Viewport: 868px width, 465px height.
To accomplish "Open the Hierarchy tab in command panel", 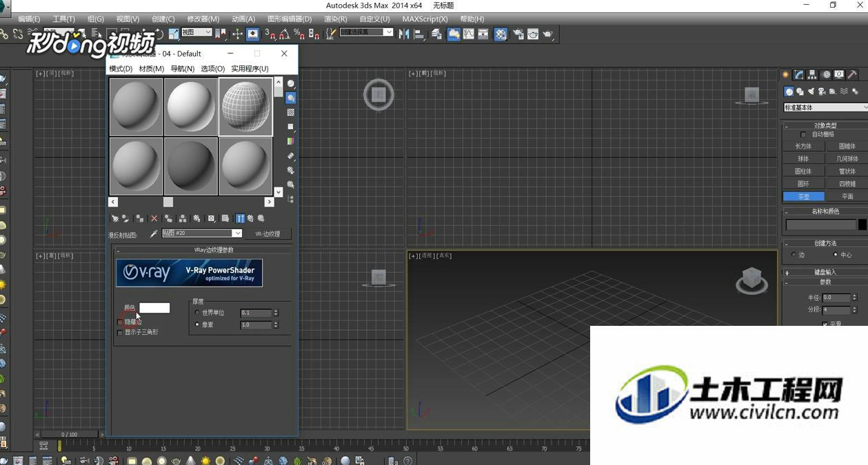I will pyautogui.click(x=812, y=74).
